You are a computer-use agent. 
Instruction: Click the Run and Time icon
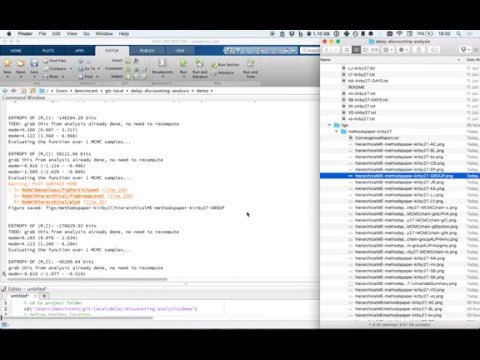[251, 63]
